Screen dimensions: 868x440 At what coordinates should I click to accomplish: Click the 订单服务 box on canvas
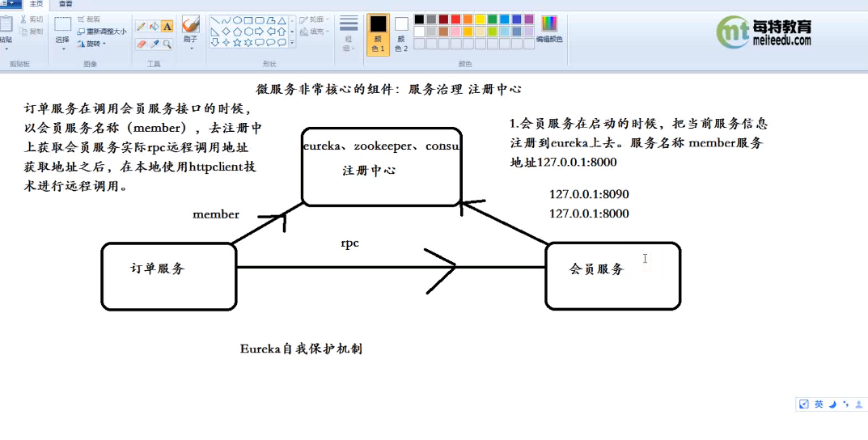[x=169, y=276]
